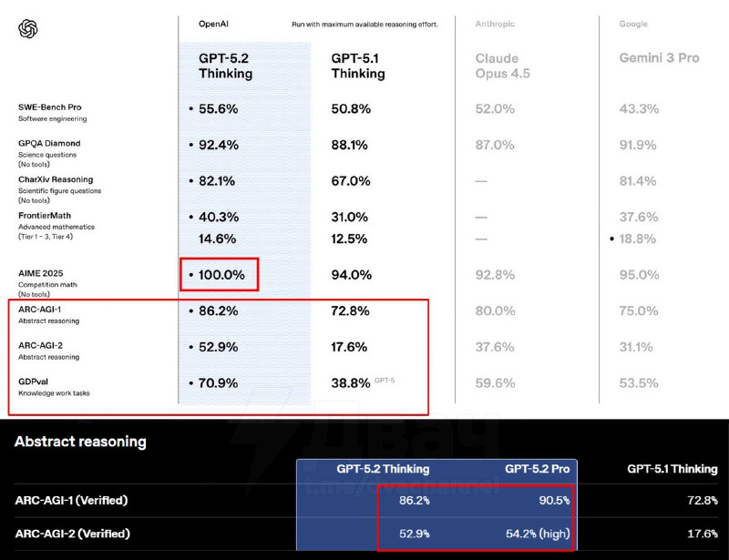Viewport: 729px width, 560px height.
Task: Open the GPQA Diamond benchmark label
Action: 49,143
